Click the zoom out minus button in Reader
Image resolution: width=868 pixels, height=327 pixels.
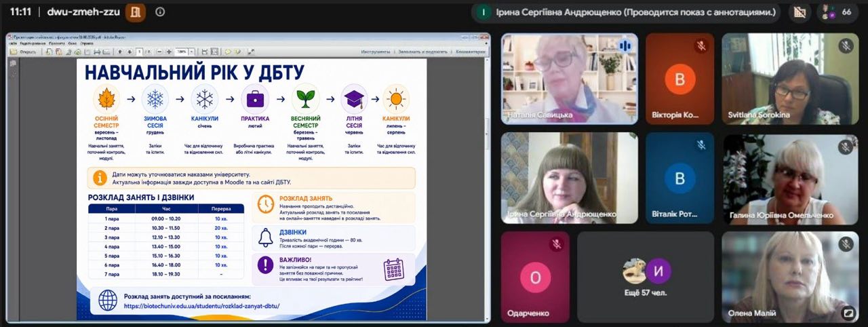click(x=159, y=52)
